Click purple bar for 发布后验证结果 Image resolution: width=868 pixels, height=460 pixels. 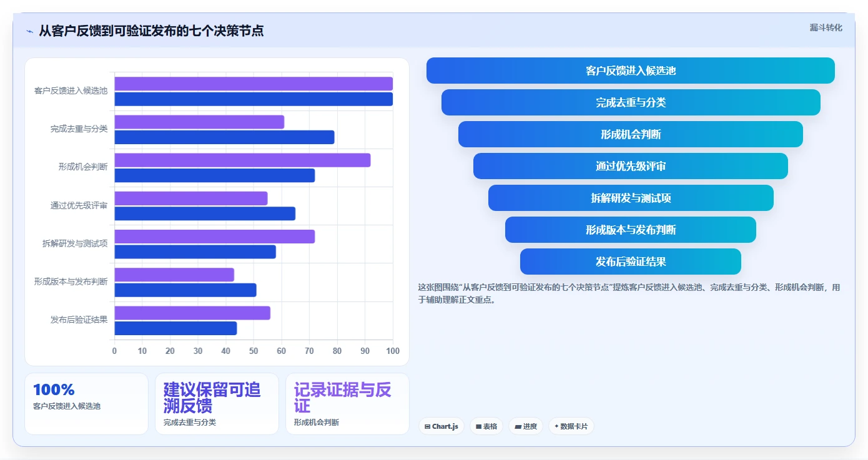tap(192, 313)
